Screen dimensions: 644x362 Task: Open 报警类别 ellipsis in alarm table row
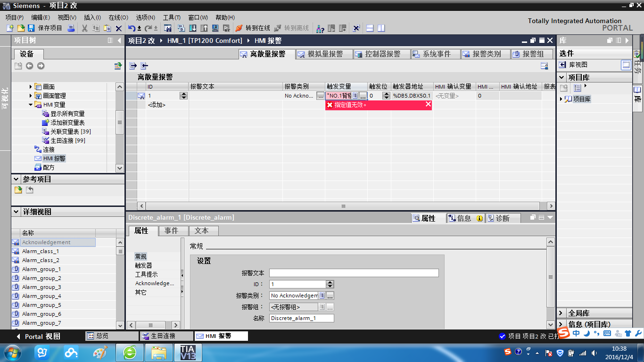(321, 96)
